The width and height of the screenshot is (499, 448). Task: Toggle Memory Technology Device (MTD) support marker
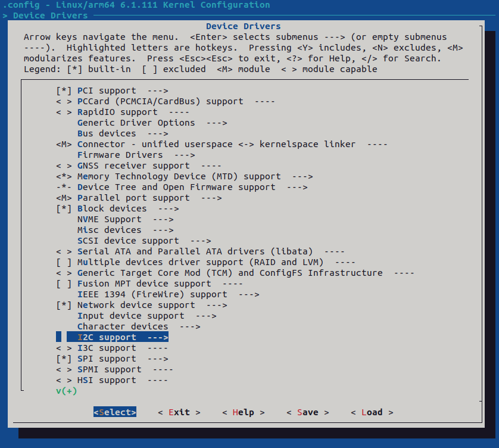(x=64, y=176)
